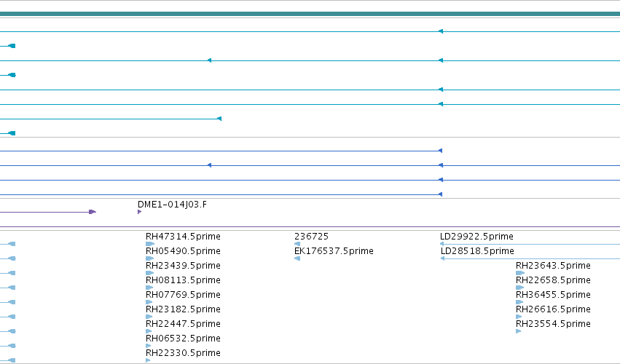Screen dimensions: 620x364
Task: Click arrow glyph under RH47314.5prime
Action: click(150, 244)
